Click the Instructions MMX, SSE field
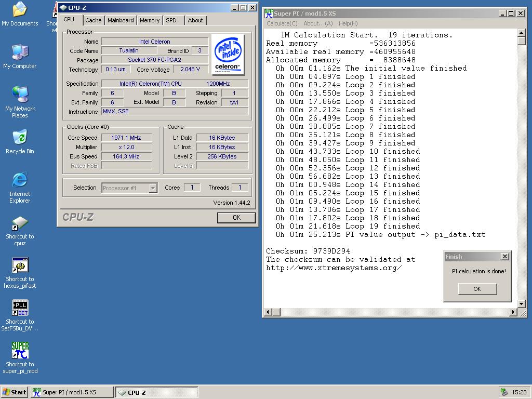 (175, 111)
